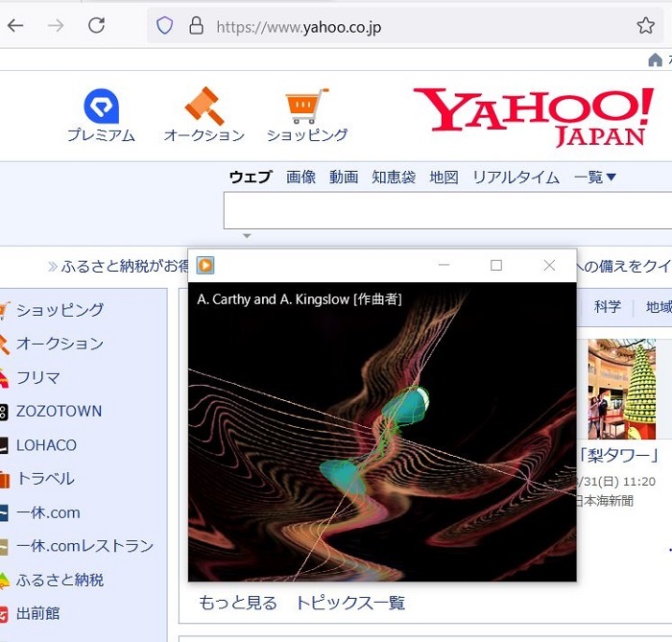
Task: Open sidebar フリマ link
Action: point(37,377)
